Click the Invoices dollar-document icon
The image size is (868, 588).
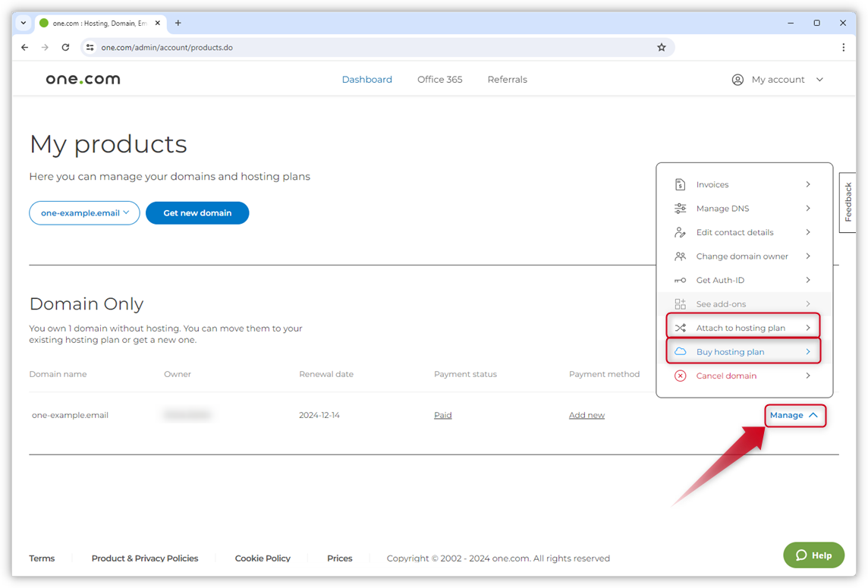(680, 184)
